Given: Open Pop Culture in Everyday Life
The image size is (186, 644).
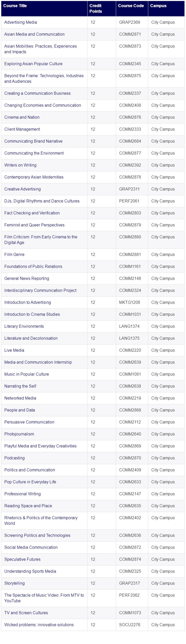Looking at the screenshot, I should [x=30, y=482].
